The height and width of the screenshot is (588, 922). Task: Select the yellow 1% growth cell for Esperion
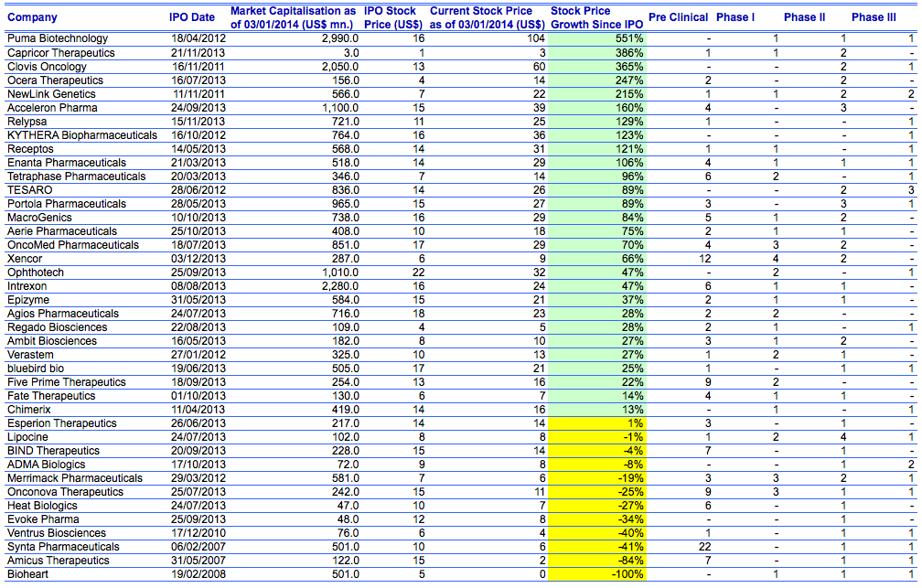pos(598,423)
